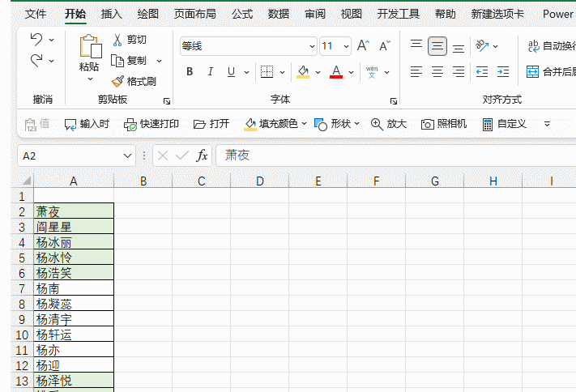Switch to the 插入 tab
The image size is (576, 392).
(x=112, y=14)
